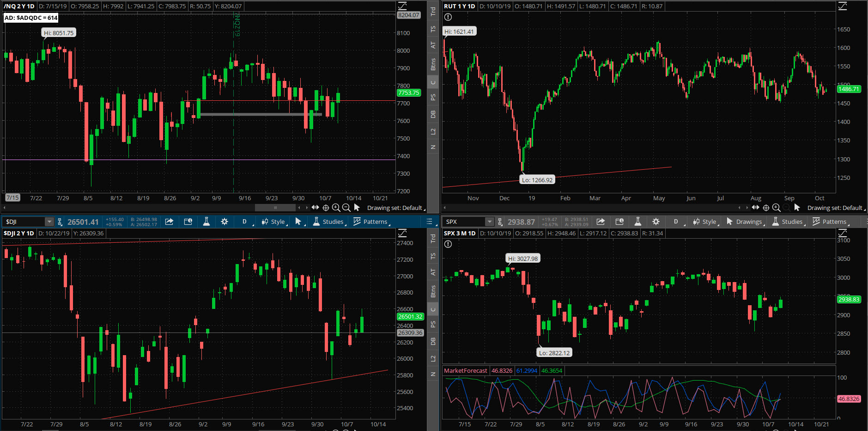Open the D aggregation dropdown for $DJI
The image size is (868, 431).
[x=246, y=222]
